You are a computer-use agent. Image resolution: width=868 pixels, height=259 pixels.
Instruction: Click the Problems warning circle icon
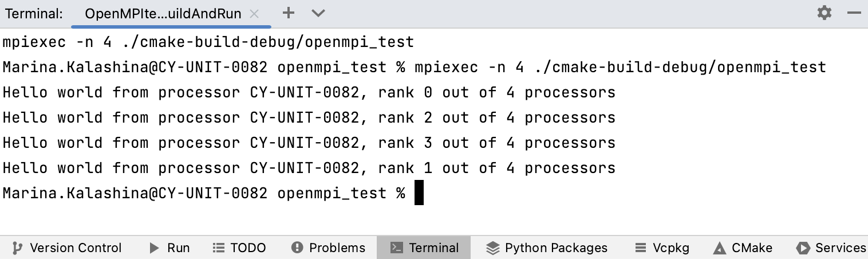coord(297,248)
